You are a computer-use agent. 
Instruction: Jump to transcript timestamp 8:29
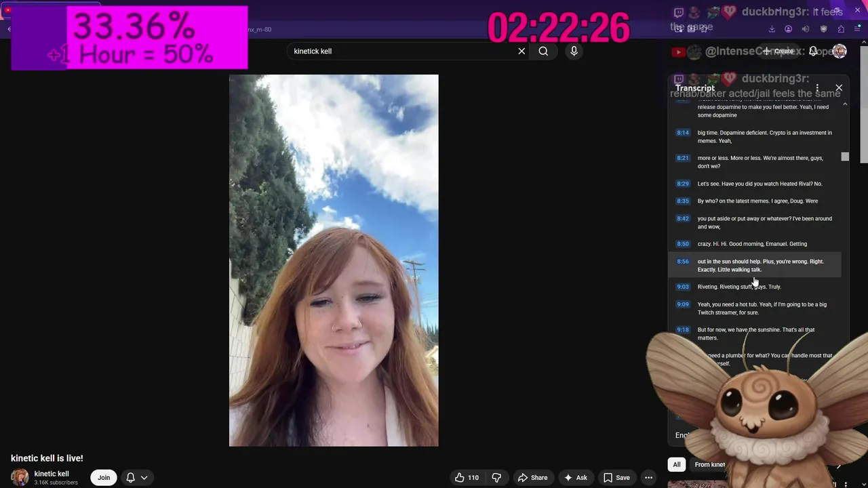(683, 184)
